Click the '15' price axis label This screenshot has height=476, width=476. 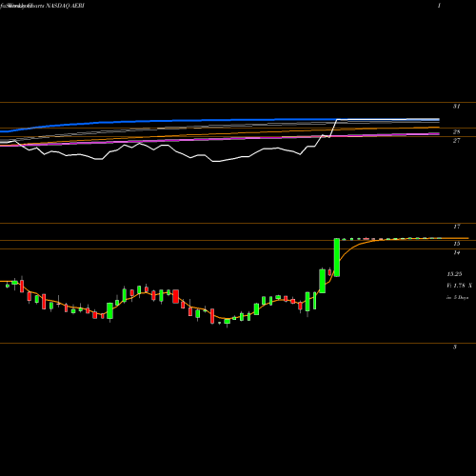(457, 244)
